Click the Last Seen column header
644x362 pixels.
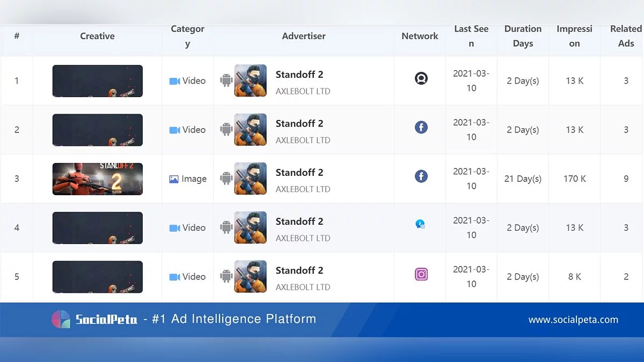[x=471, y=36]
